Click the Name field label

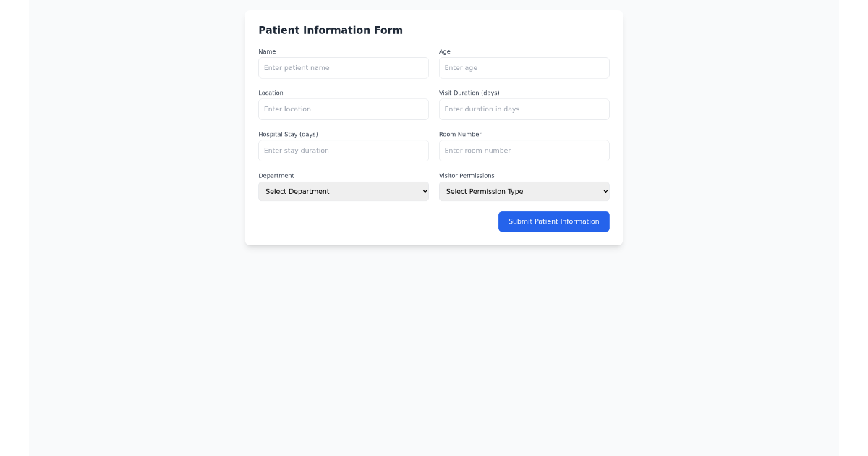coord(267,51)
